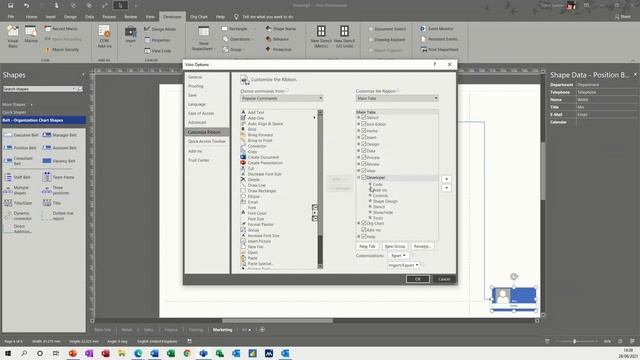Viewport: 640px width, 360px height.
Task: Open the Macros icon in the ribbon
Action: [x=31, y=35]
